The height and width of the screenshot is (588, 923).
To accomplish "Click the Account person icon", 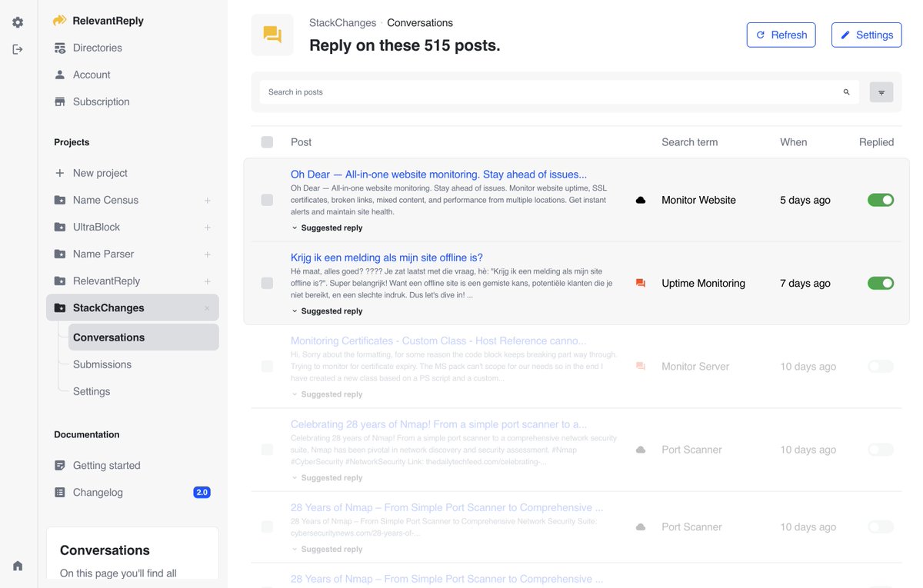I will pos(60,75).
